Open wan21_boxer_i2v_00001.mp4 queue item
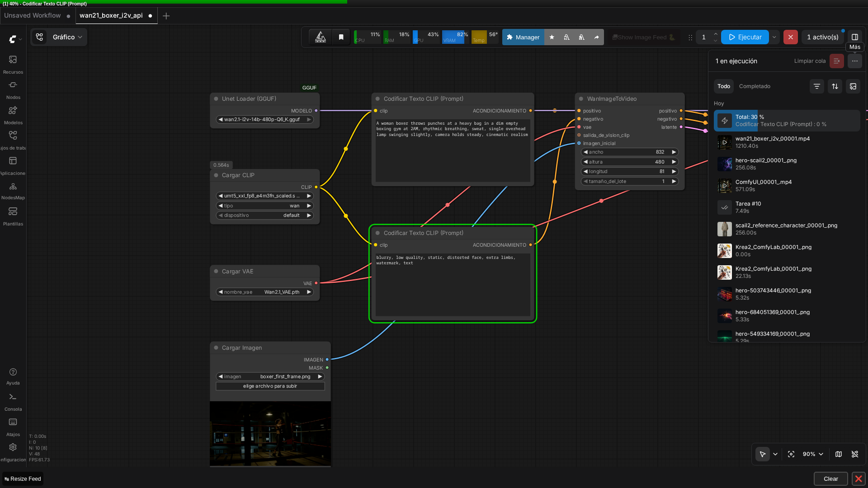 (x=787, y=142)
